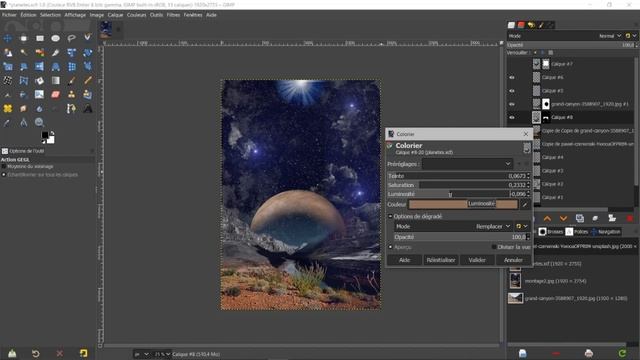Click the red delete layer icon
The height and width of the screenshot is (360, 640).
point(630,219)
